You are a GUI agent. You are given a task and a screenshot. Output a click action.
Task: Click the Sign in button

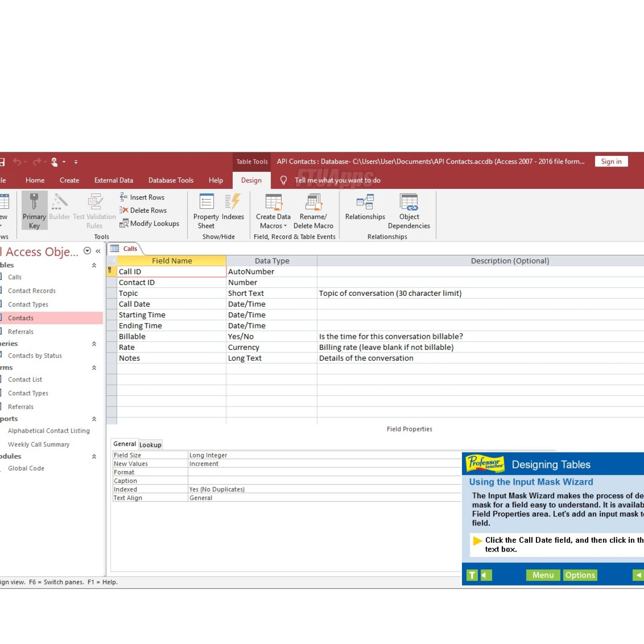[x=611, y=161]
